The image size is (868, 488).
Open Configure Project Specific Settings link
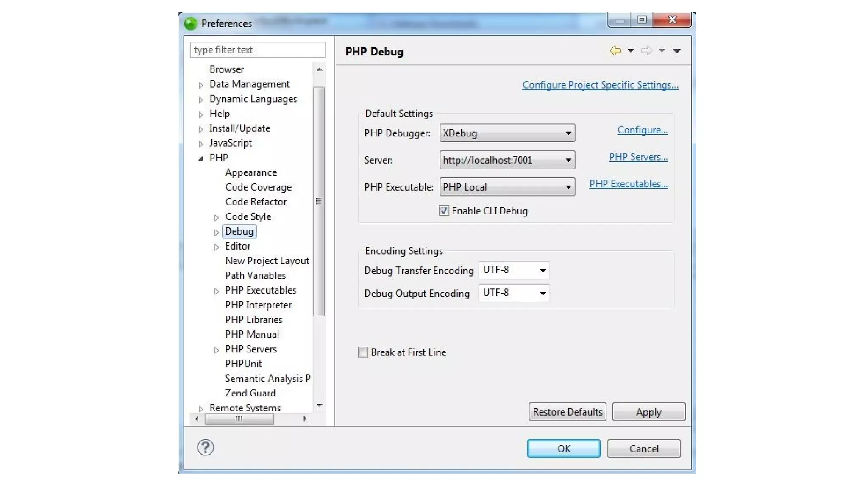(x=600, y=85)
